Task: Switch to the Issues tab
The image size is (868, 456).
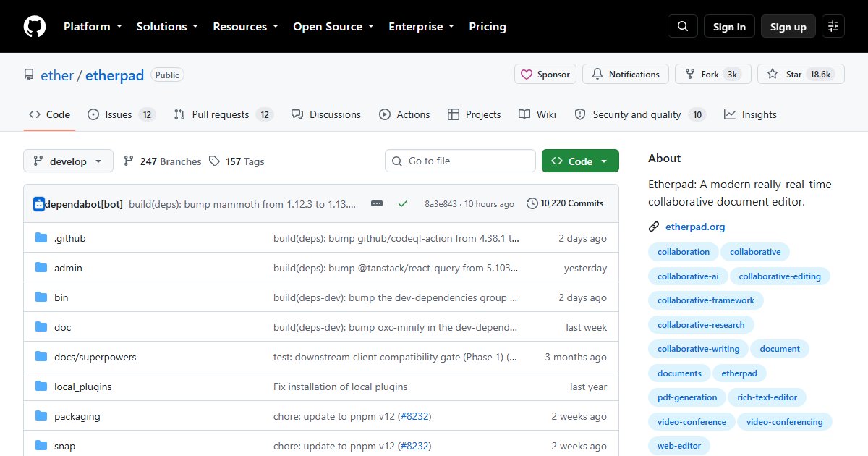Action: pos(122,114)
